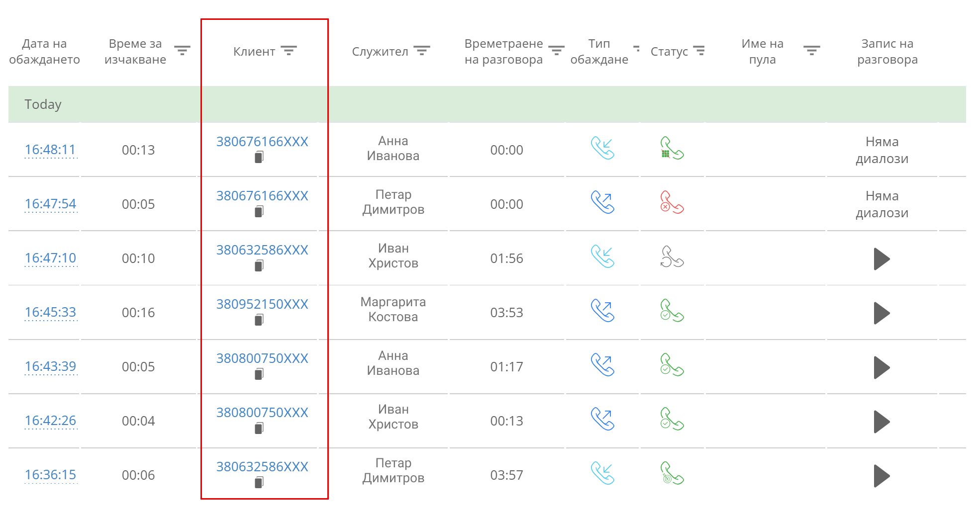Select employee Петар Димитров in 16:36:15 row
The width and height of the screenshot is (980, 518).
pyautogui.click(x=393, y=470)
